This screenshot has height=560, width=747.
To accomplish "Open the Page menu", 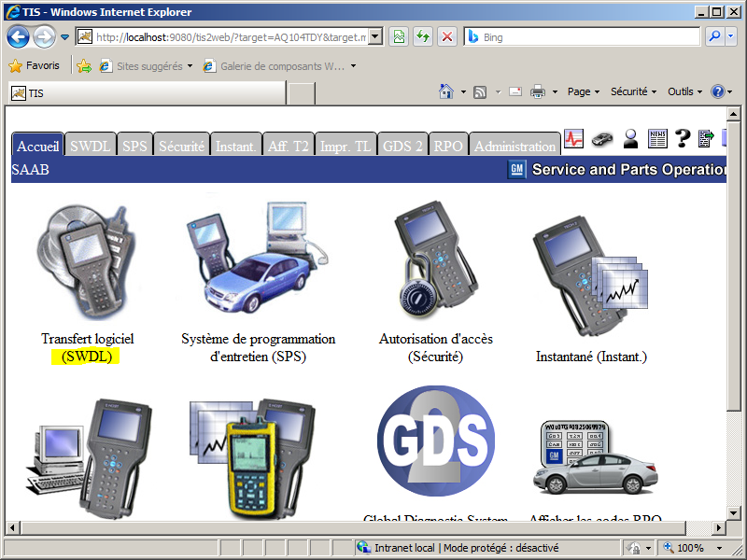I will click(x=583, y=91).
